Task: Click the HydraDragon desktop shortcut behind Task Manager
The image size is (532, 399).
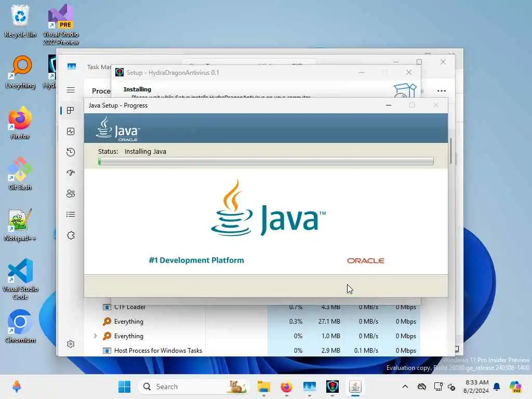Action: [50, 72]
